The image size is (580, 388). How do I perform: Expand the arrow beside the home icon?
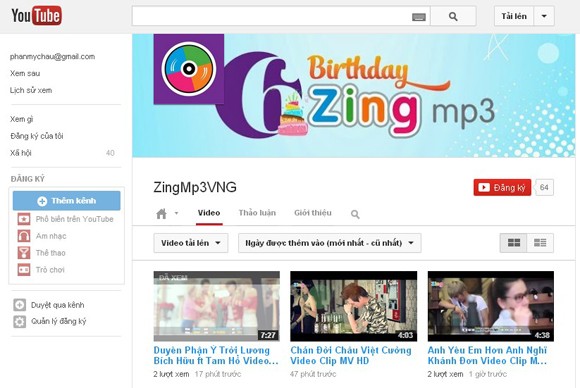pos(176,213)
